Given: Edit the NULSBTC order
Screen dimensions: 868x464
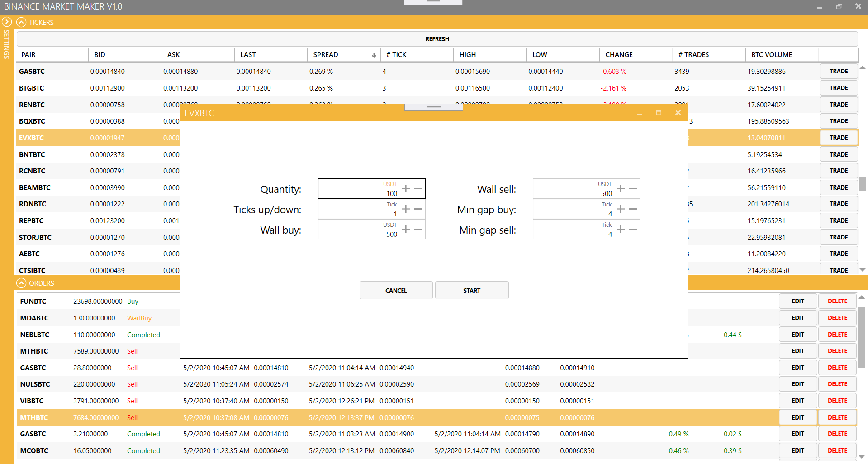Looking at the screenshot, I should [798, 384].
